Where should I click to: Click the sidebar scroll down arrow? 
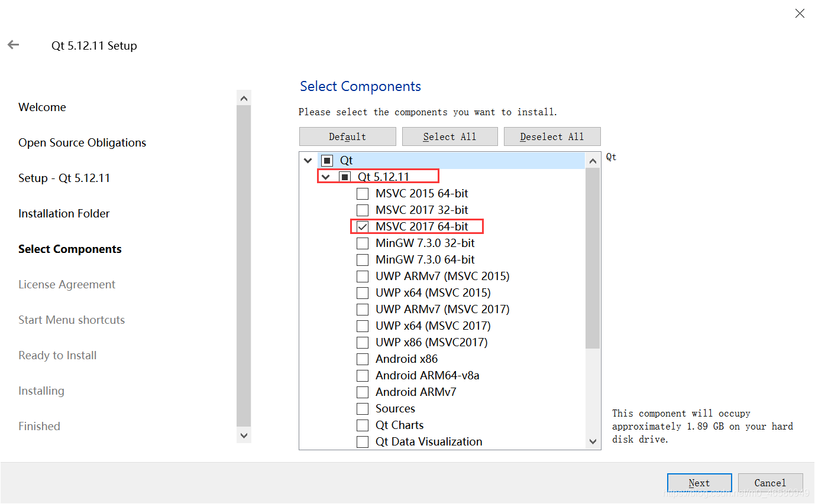click(244, 435)
